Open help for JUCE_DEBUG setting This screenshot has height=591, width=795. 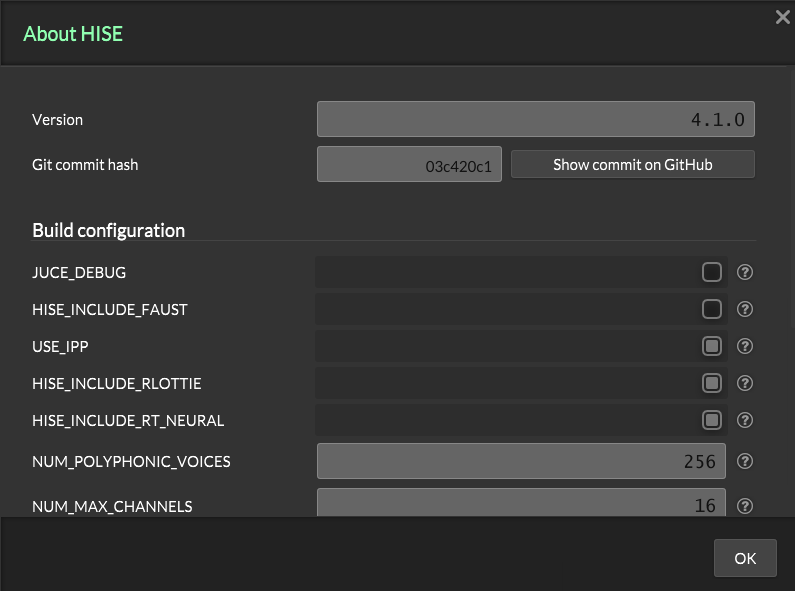[x=744, y=272]
